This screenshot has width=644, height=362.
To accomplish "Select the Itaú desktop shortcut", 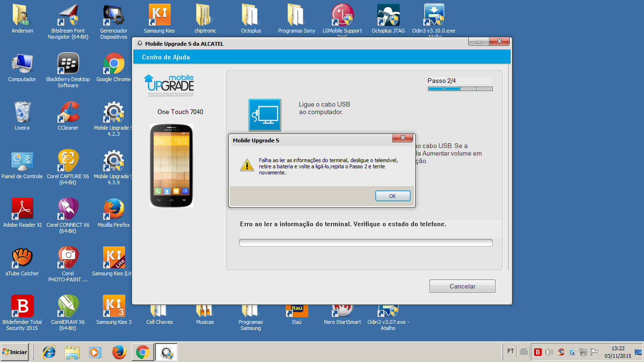I will pos(297,314).
